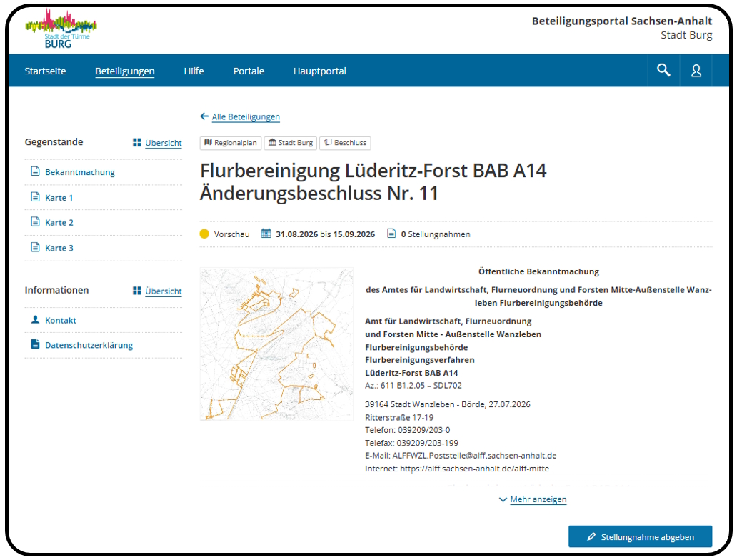This screenshot has width=737, height=560.
Task: Click the 39164 Stadt Wanzleben - Börde line
Action: click(448, 404)
